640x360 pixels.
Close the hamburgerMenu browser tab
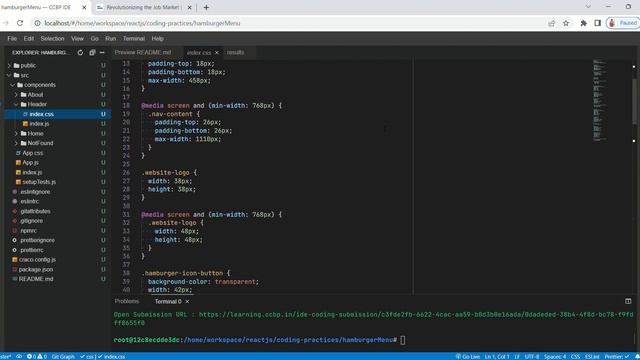pos(84,7)
